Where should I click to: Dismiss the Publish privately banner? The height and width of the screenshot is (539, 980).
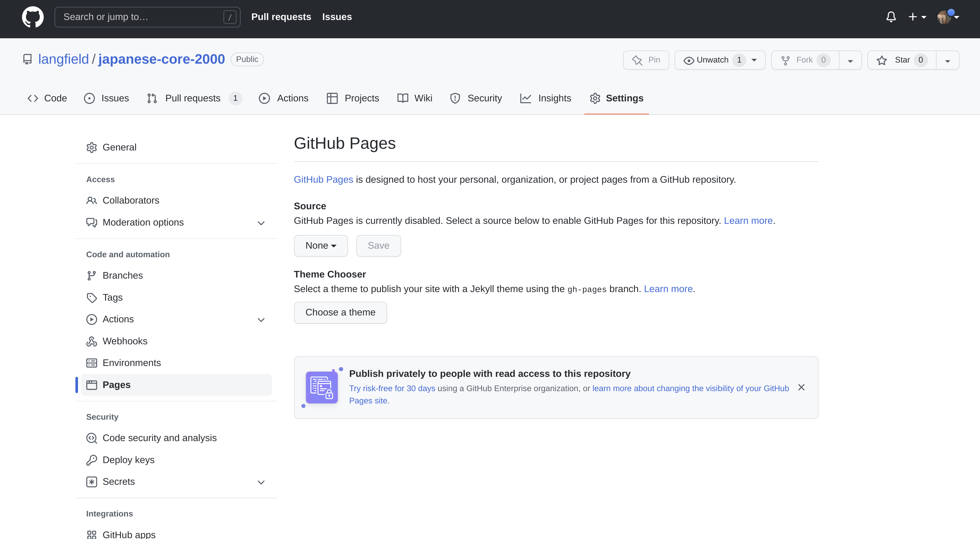[x=801, y=387]
